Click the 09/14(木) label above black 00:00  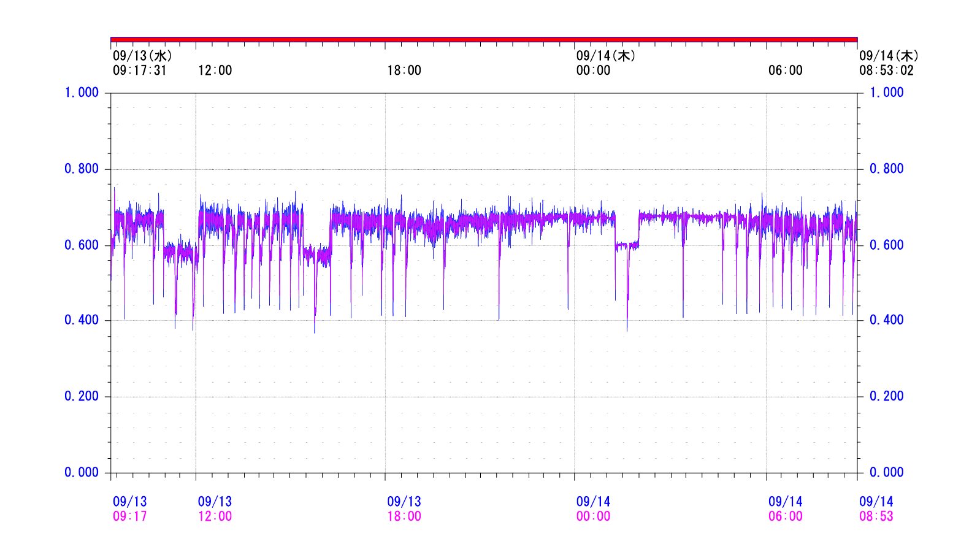[x=606, y=56]
